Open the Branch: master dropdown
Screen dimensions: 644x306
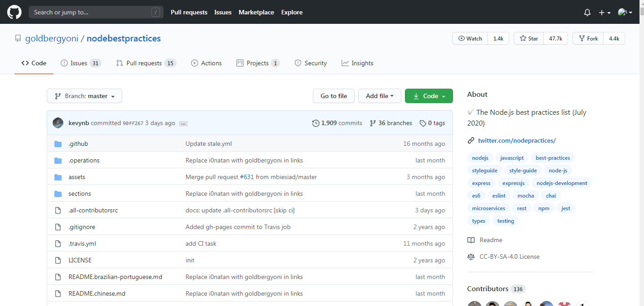tap(84, 96)
